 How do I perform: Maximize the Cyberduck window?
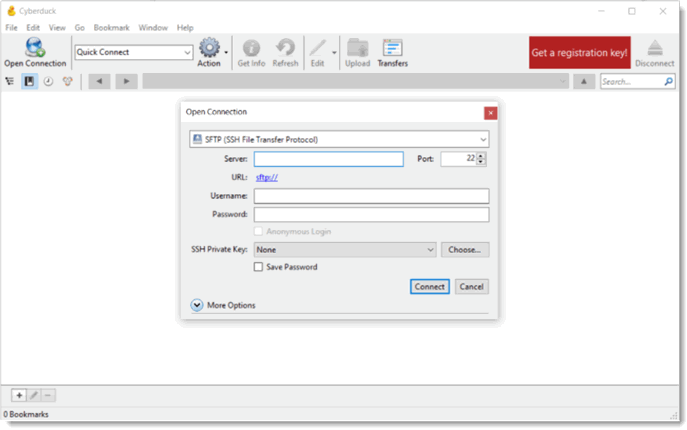(x=632, y=11)
